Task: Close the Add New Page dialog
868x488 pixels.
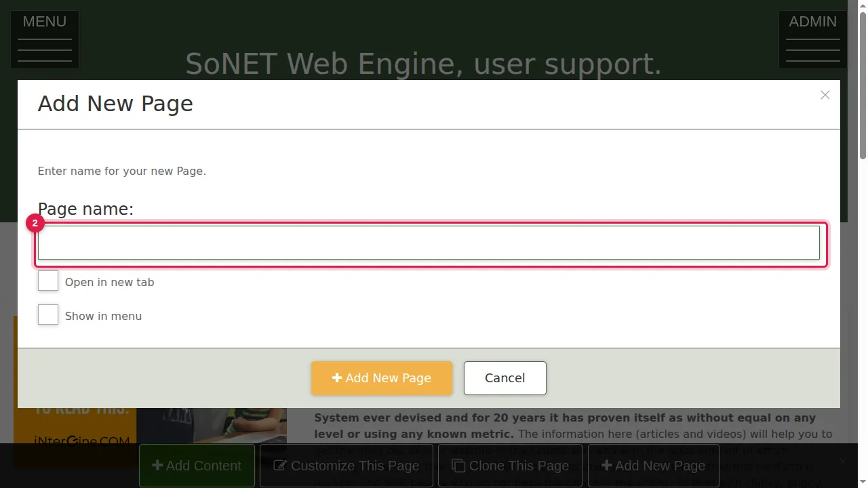Action: coord(825,95)
